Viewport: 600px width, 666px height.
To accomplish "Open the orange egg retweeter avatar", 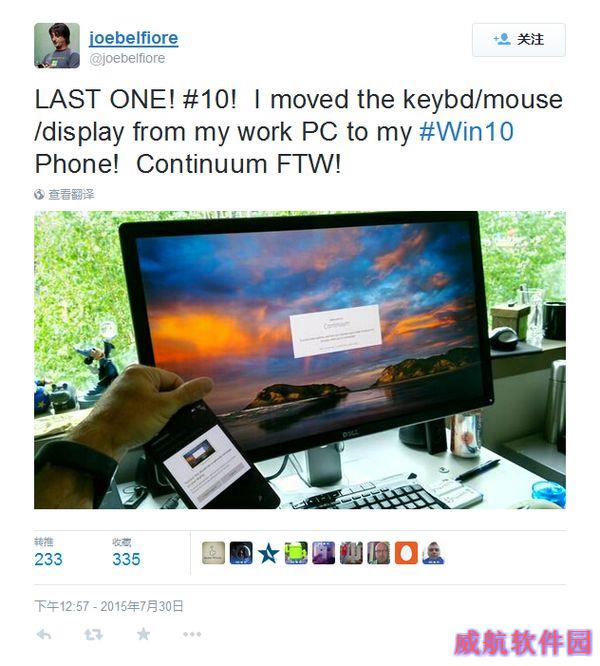I will click(x=406, y=553).
